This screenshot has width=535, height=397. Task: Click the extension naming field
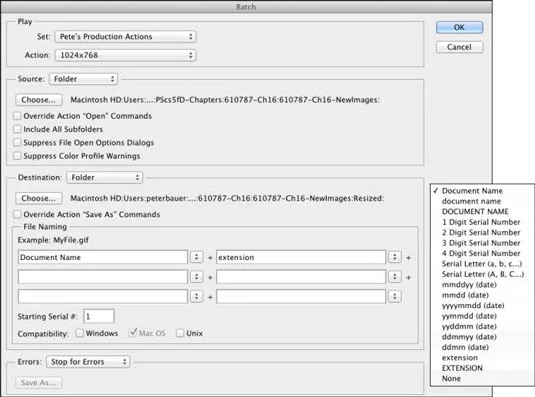point(301,257)
